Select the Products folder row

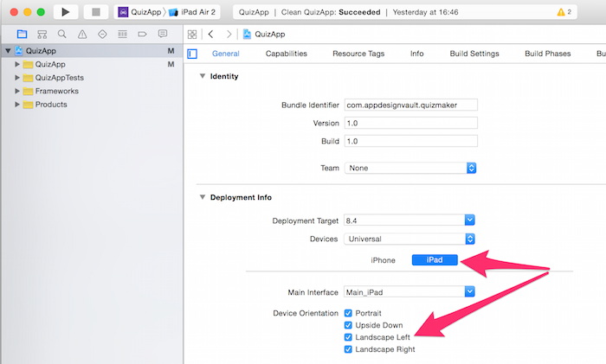pos(92,105)
